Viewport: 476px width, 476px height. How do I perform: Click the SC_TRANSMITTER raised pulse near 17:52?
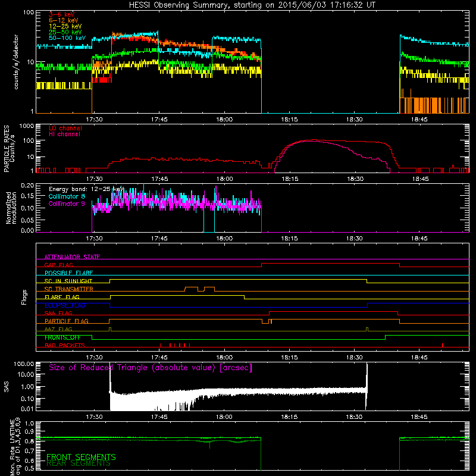(192, 289)
